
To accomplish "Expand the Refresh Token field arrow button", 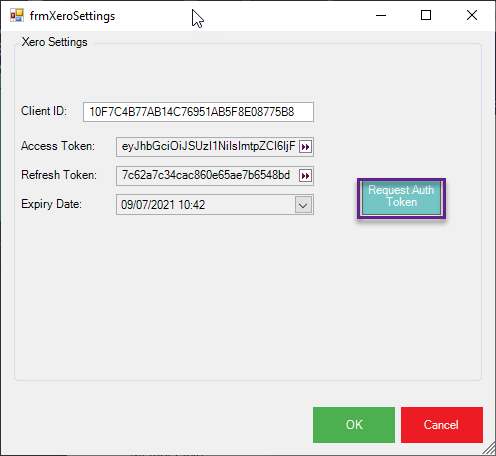I will (305, 176).
